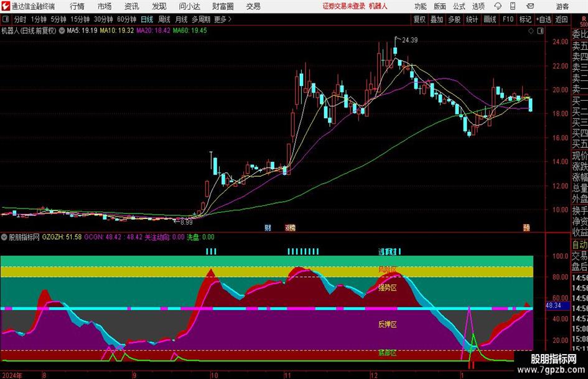Open the 市场 menu
This screenshot has height=379, width=588.
(105, 6)
